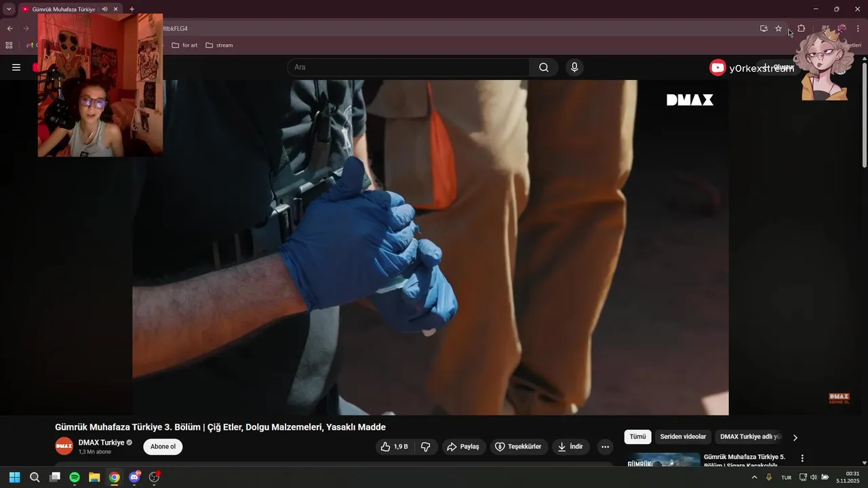Open the browser extensions puzzle icon
The height and width of the screenshot is (488, 868).
click(801, 28)
